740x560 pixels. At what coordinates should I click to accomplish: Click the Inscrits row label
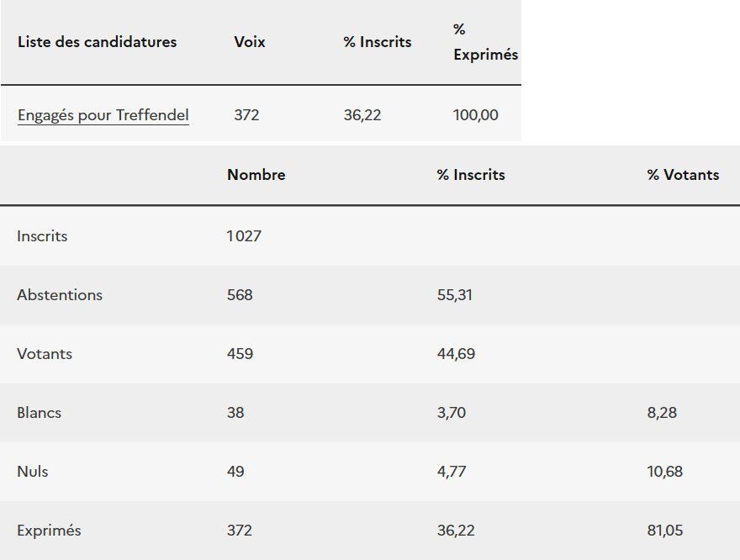pos(42,236)
